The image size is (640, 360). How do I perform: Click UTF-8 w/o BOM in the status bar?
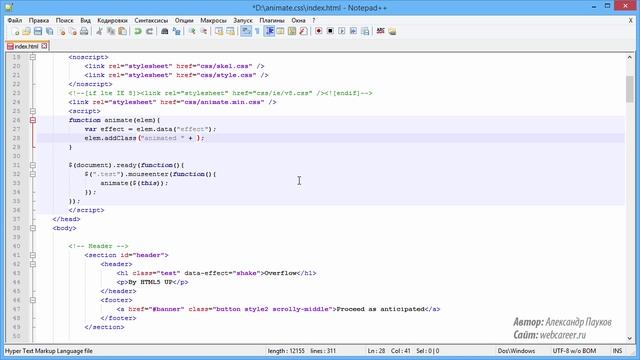(574, 351)
